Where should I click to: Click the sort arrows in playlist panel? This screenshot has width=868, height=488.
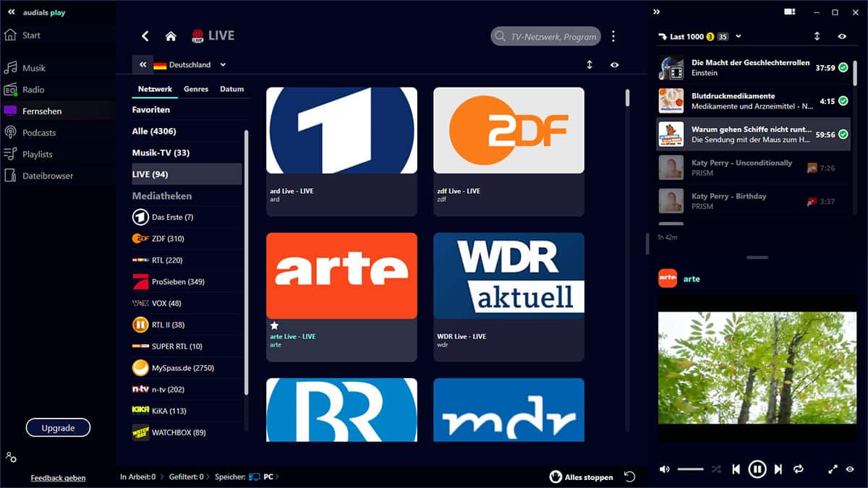(817, 36)
